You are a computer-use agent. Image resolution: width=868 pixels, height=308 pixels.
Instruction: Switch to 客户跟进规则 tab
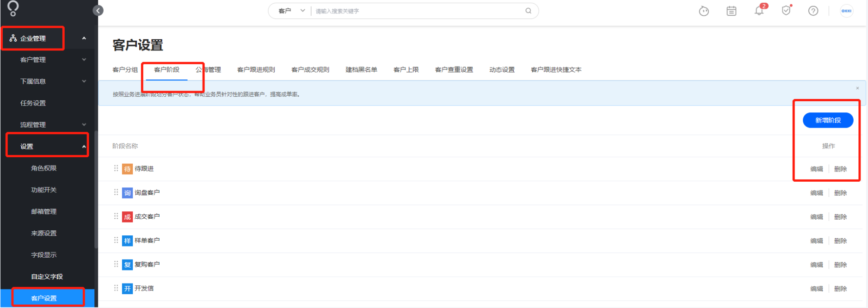(x=256, y=70)
